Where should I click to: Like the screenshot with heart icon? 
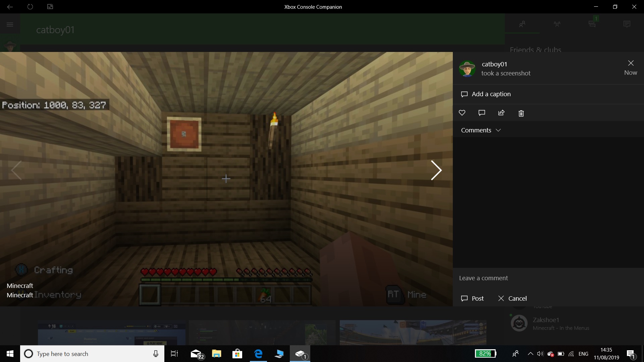[462, 113]
